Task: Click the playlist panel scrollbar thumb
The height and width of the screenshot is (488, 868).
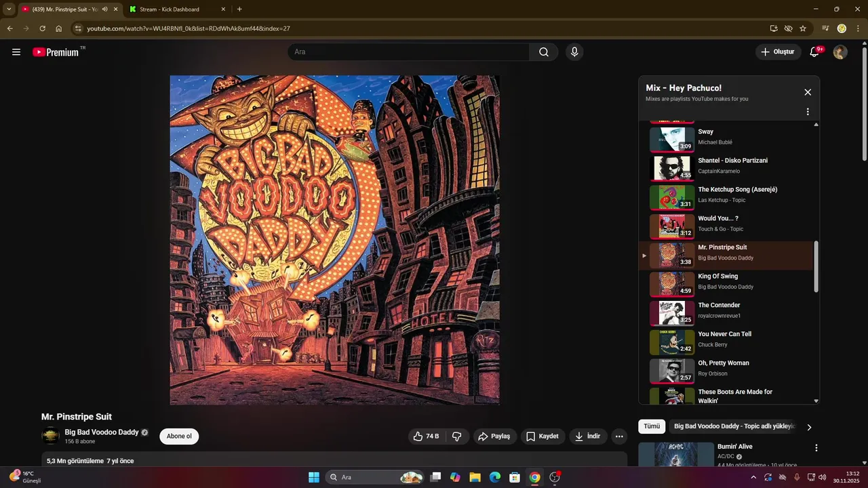Action: pyautogui.click(x=816, y=267)
